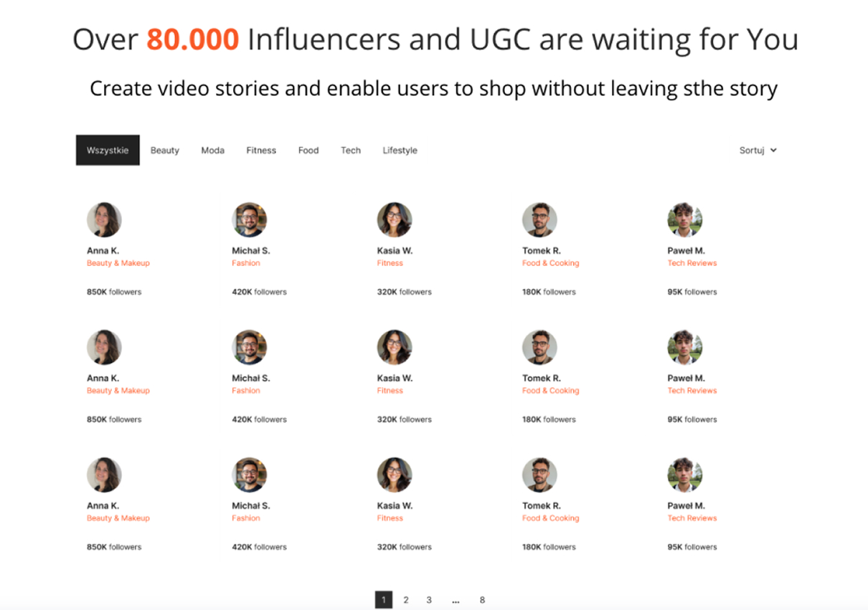868x610 pixels.
Task: Click the pagination ellipsis
Action: (456, 600)
